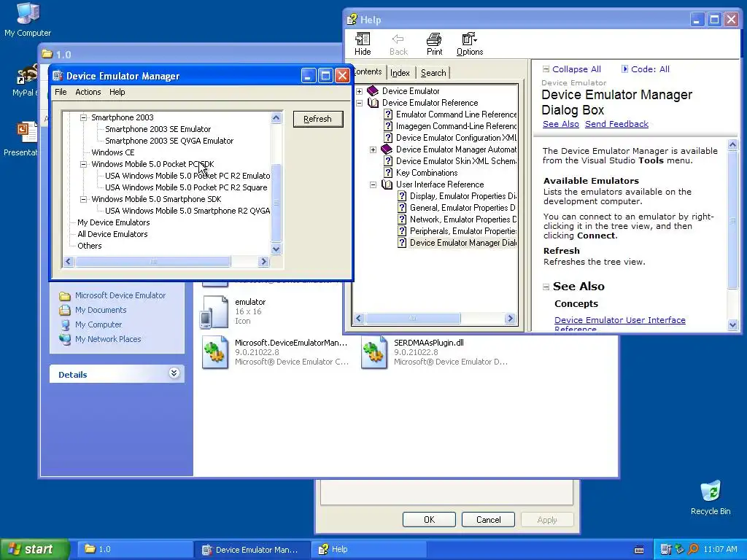Expand the Details panel chevron

tap(174, 373)
